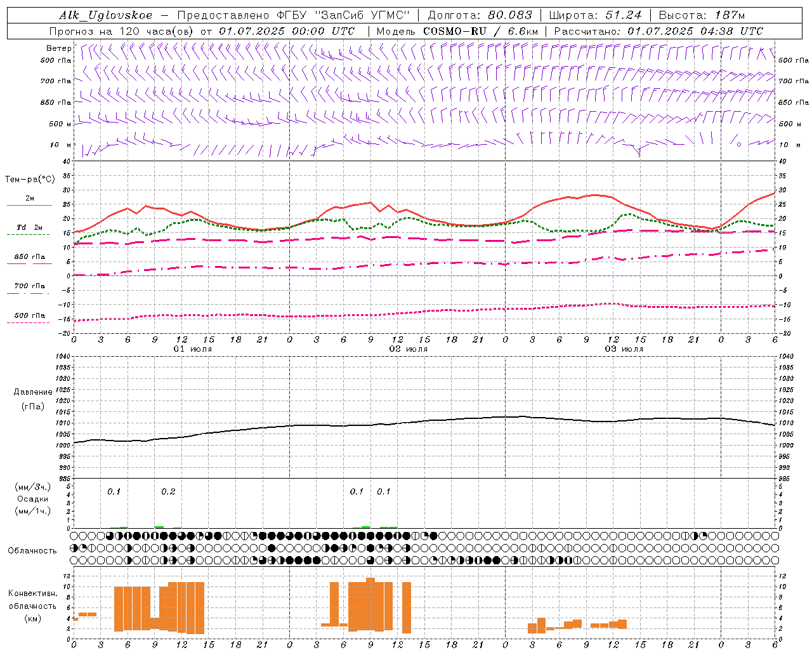This screenshot has height=650, width=812.
Task: Click the Конвективн. convective cloud label
Action: click(33, 594)
